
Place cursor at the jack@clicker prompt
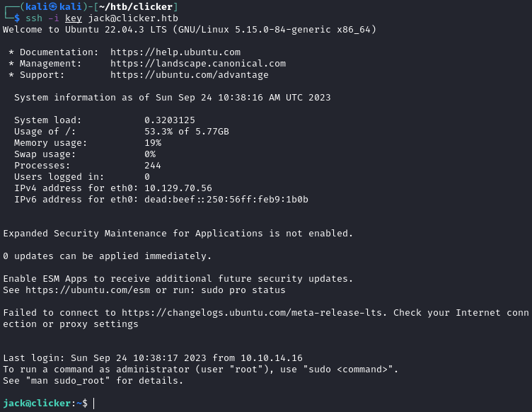click(x=93, y=404)
